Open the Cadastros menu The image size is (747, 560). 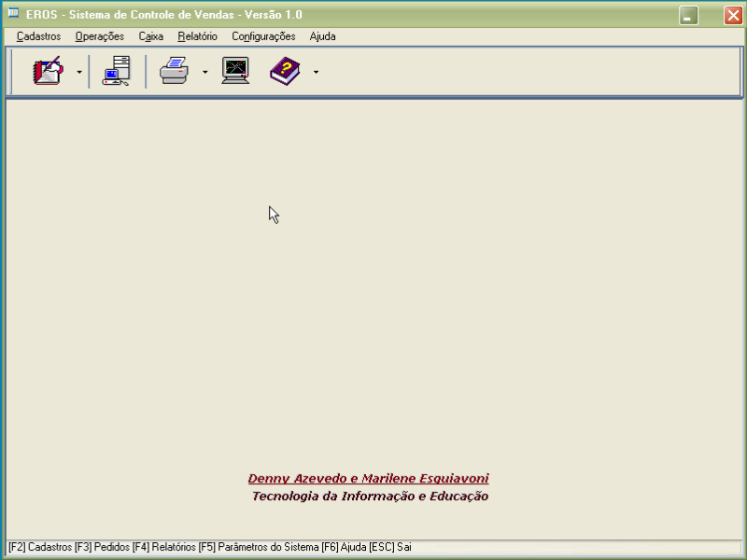(x=38, y=36)
